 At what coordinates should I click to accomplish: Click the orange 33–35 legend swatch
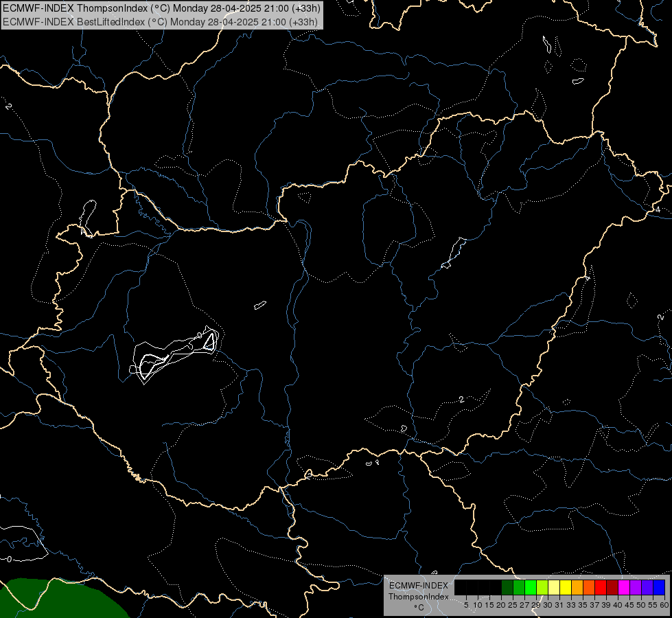pyautogui.click(x=577, y=587)
